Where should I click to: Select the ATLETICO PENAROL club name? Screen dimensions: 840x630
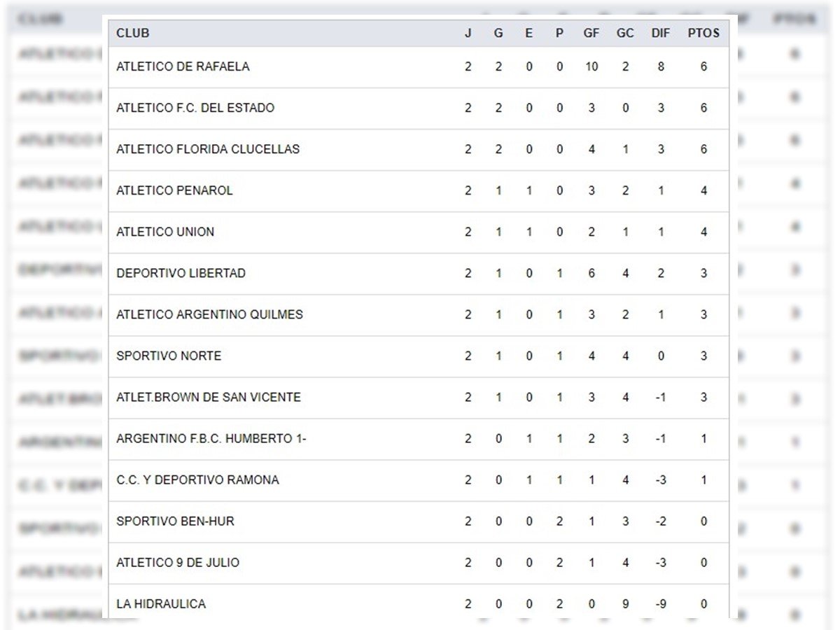pos(174,190)
